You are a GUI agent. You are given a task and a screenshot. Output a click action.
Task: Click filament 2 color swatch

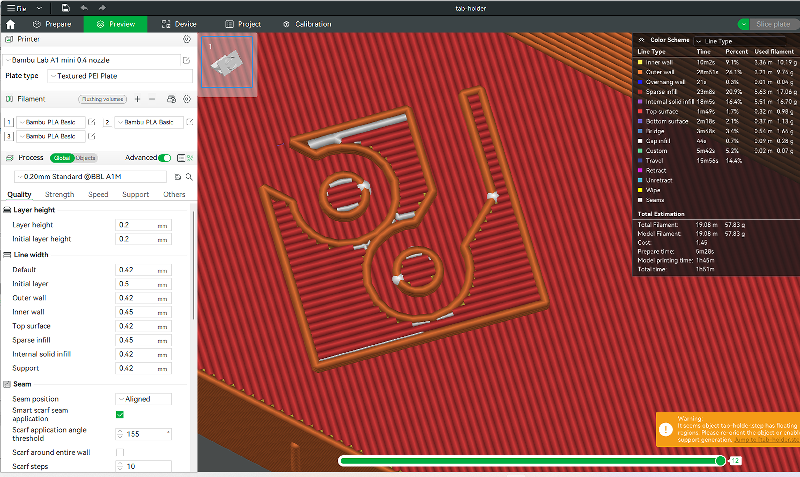click(107, 122)
